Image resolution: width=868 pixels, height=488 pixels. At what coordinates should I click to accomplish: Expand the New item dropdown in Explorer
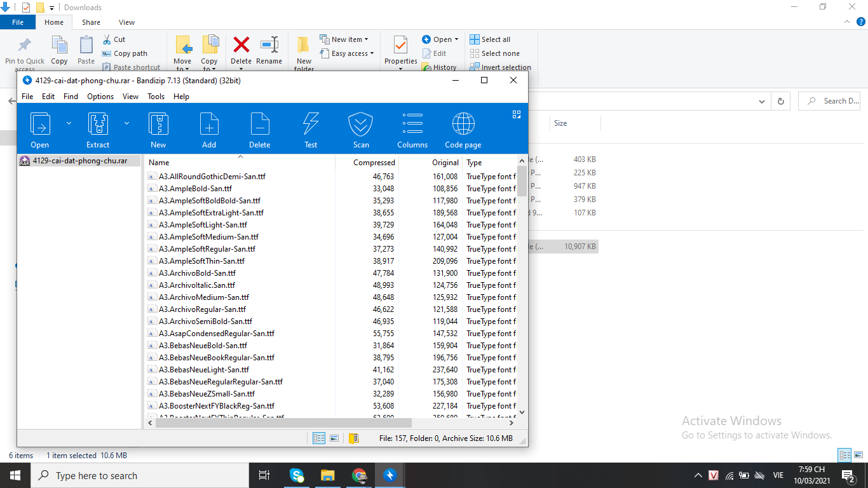pos(366,39)
